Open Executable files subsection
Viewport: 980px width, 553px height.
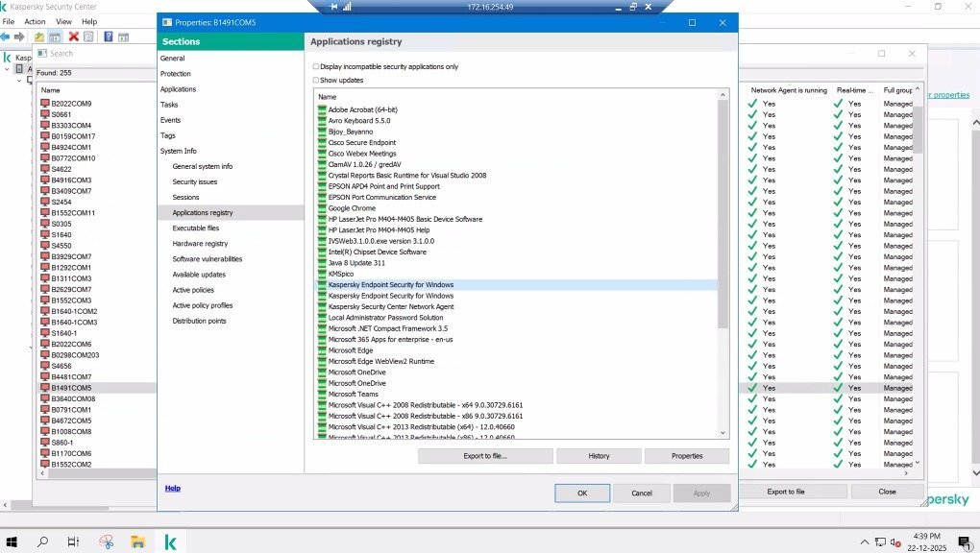[x=196, y=228]
